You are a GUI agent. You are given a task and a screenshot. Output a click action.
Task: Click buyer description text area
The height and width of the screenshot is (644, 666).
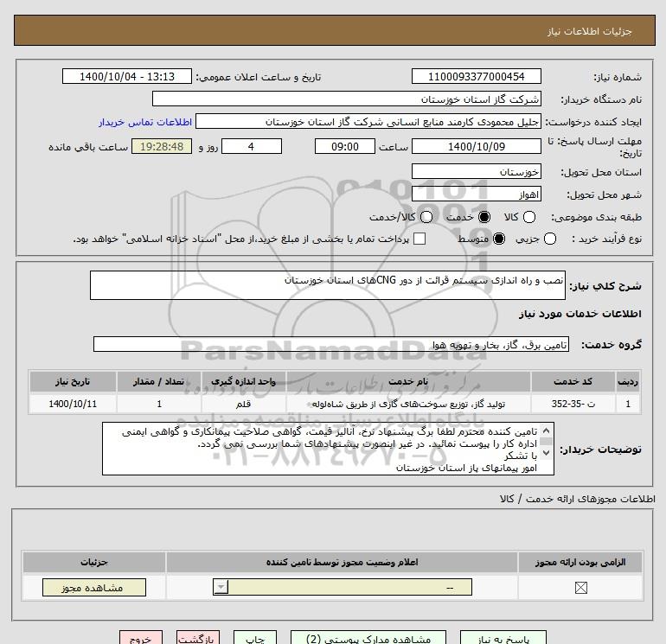tap(328, 449)
